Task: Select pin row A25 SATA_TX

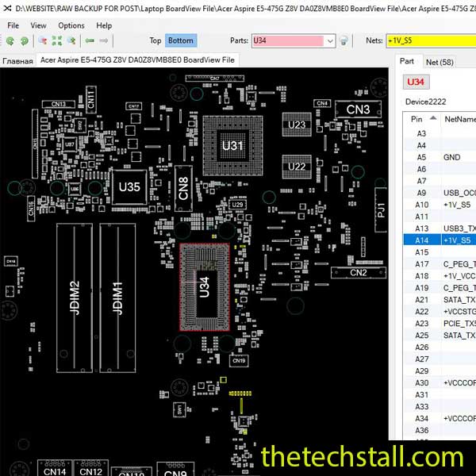Action: (x=440, y=336)
